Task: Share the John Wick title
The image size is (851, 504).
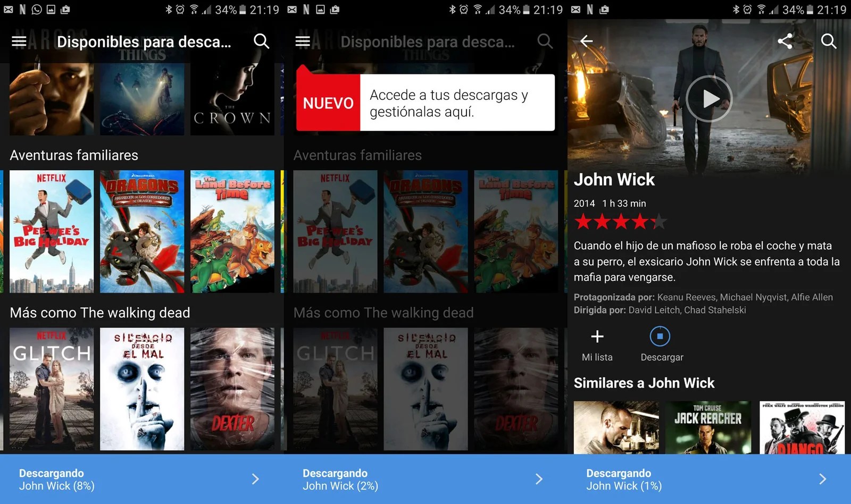Action: click(x=785, y=41)
